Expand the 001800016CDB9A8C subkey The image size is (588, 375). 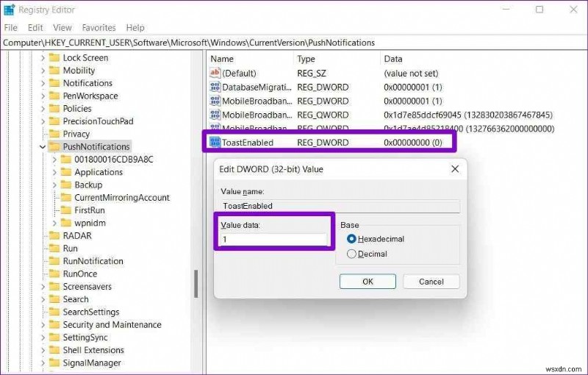coord(54,160)
